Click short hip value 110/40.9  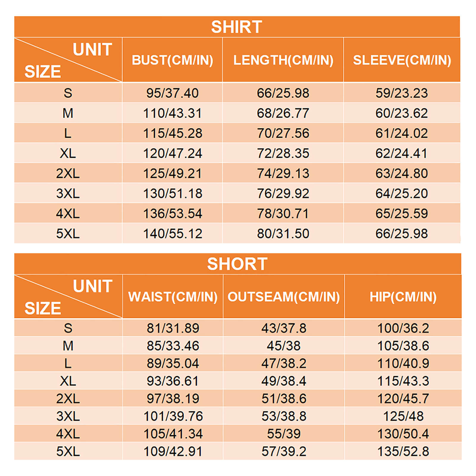coord(403,363)
